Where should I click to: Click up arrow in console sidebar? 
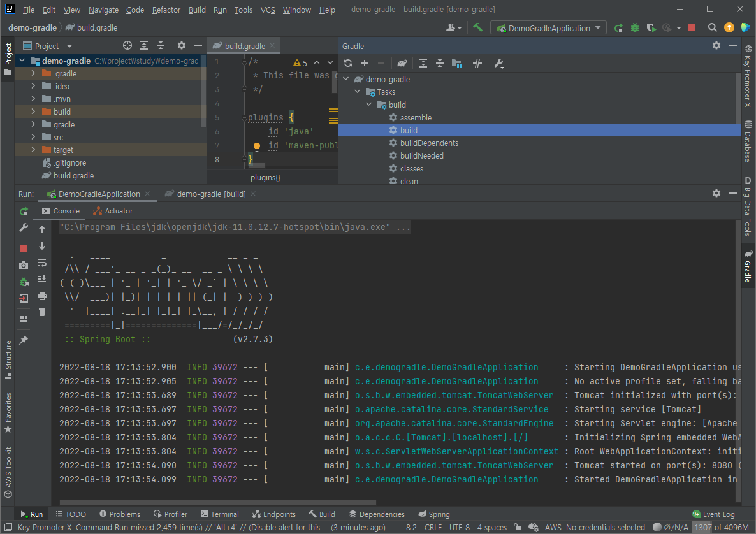tap(42, 229)
